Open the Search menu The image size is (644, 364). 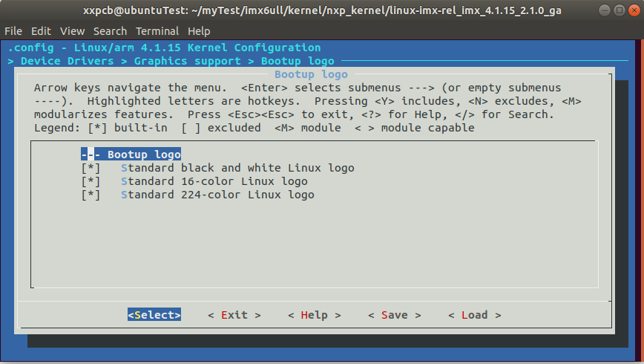[110, 31]
